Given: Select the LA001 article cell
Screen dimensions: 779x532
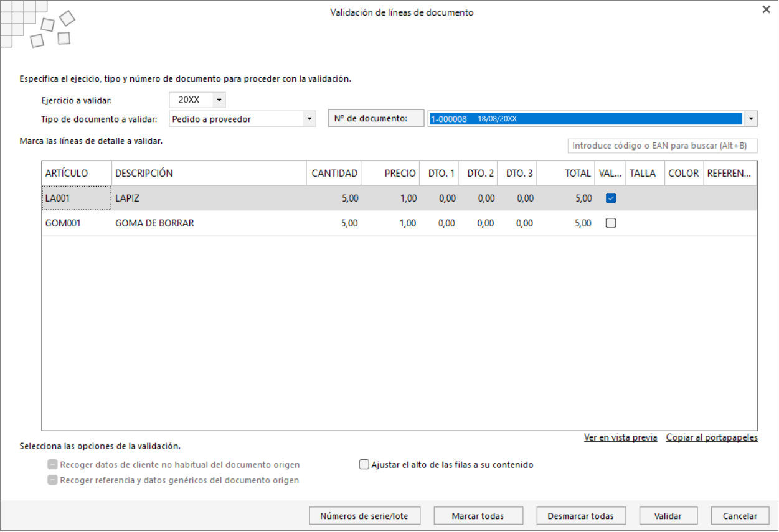Looking at the screenshot, I should tap(77, 198).
